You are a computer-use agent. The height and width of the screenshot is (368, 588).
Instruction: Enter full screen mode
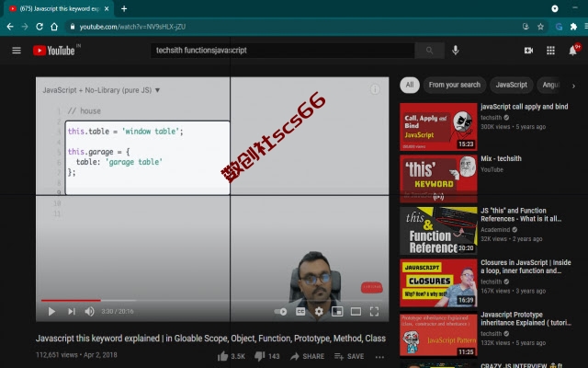click(x=374, y=311)
